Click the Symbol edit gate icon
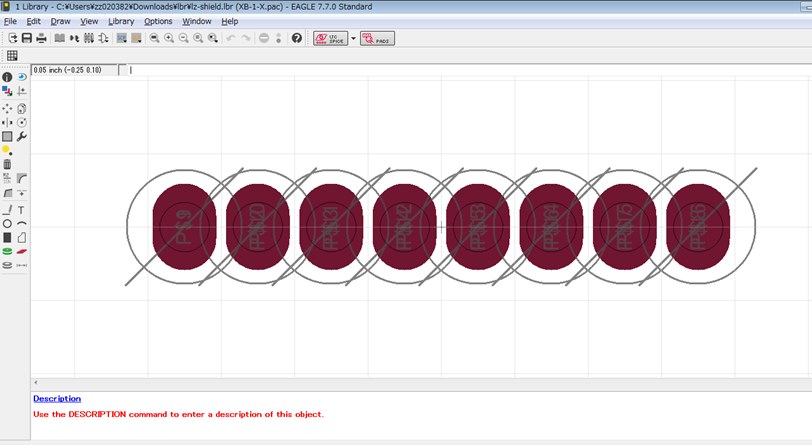 pos(104,38)
